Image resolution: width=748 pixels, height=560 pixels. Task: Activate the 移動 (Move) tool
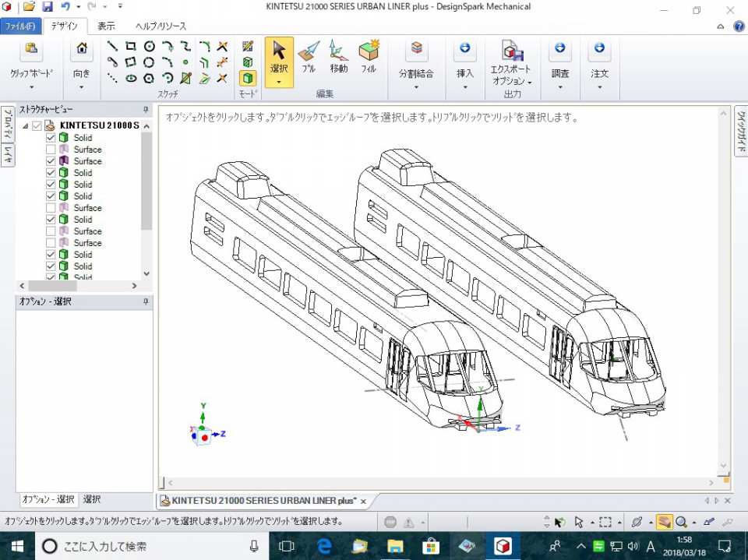tap(338, 57)
